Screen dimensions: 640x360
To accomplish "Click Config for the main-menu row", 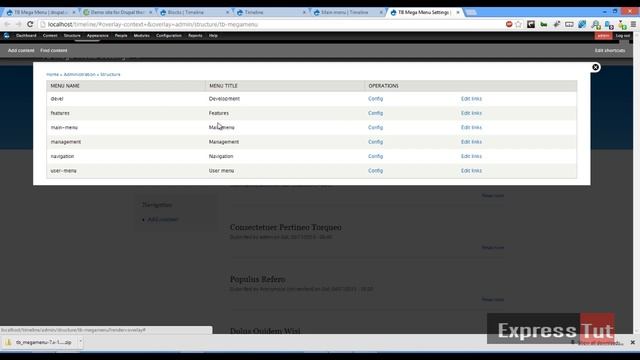I will [376, 127].
